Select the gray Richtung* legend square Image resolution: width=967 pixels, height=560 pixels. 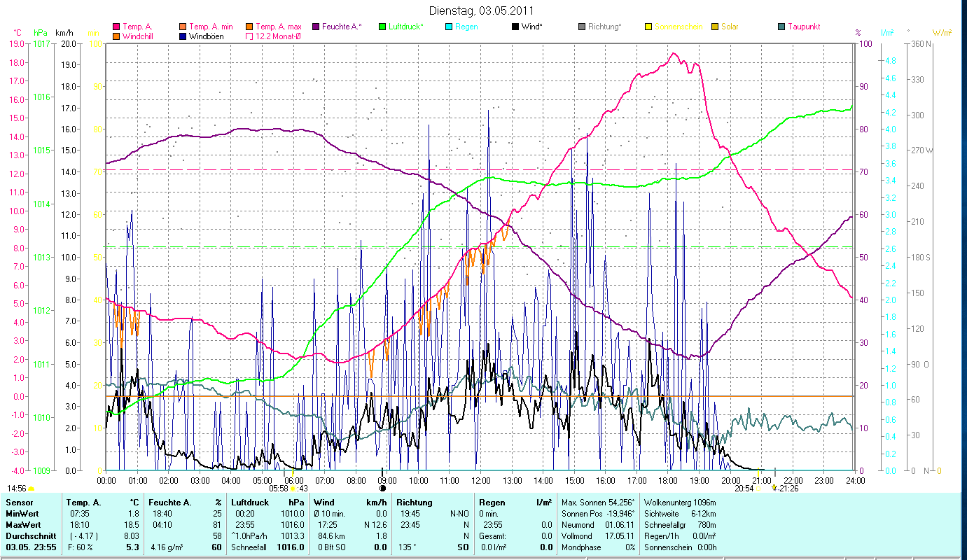(582, 27)
